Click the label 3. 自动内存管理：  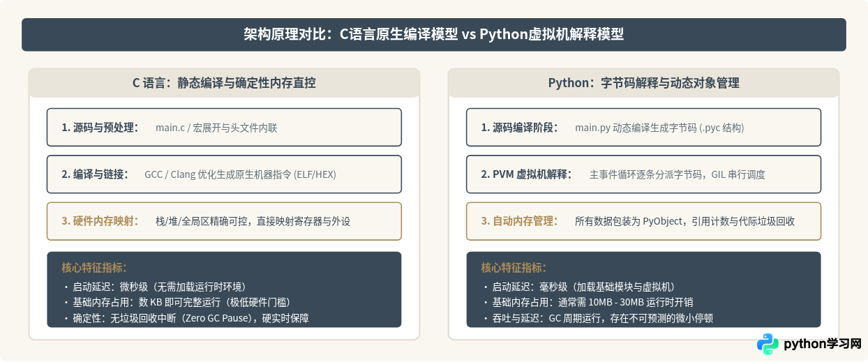[520, 221]
